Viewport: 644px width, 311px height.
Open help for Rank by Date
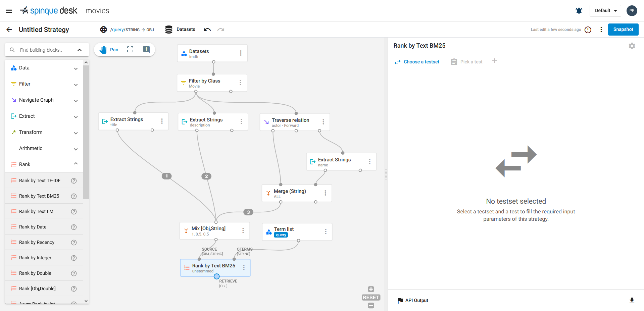(x=74, y=227)
